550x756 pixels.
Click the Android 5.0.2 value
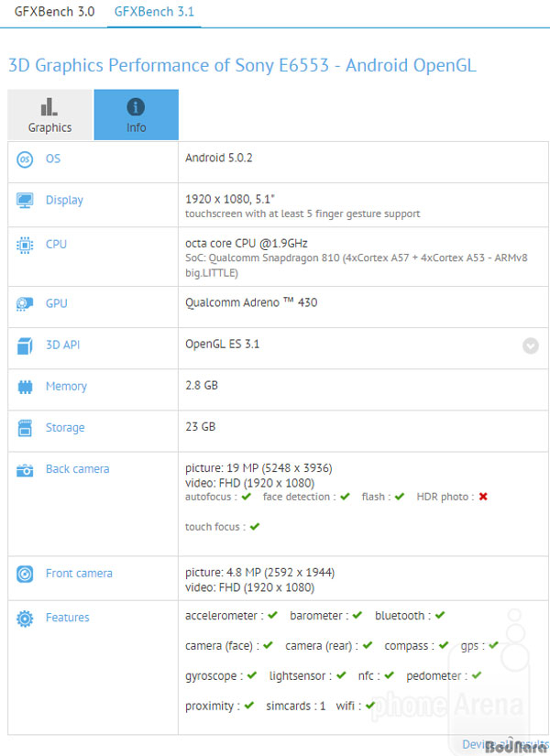pos(218,158)
